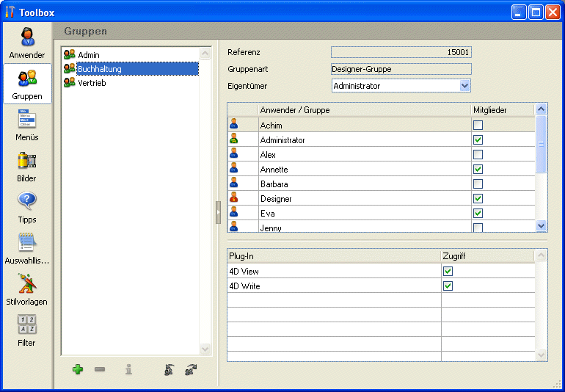Select the Menüs sidebar icon

coord(27,125)
